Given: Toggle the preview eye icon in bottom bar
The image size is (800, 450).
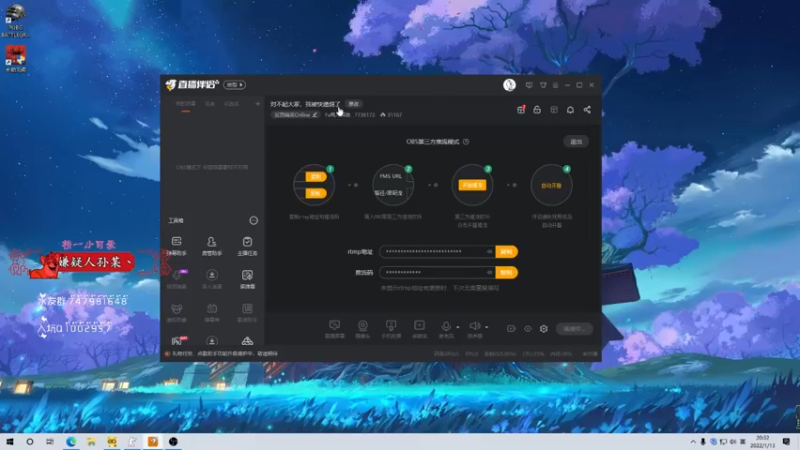Looking at the screenshot, I should click(x=528, y=329).
